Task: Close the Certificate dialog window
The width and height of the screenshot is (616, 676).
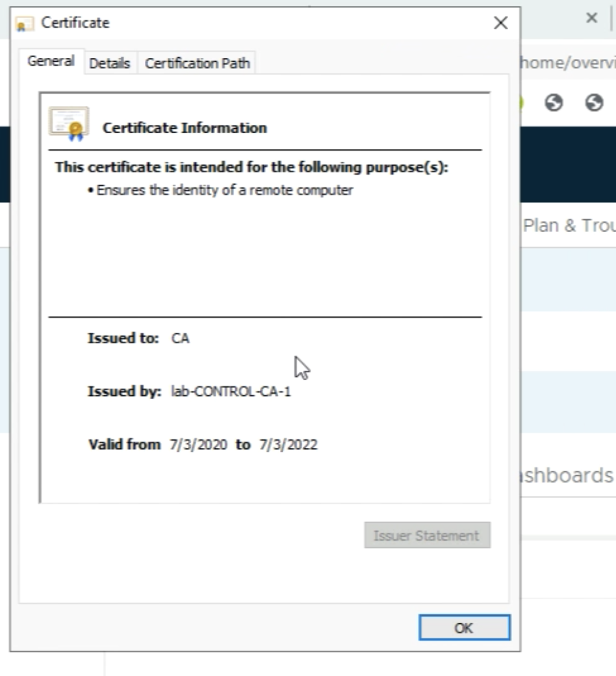Action: point(500,23)
